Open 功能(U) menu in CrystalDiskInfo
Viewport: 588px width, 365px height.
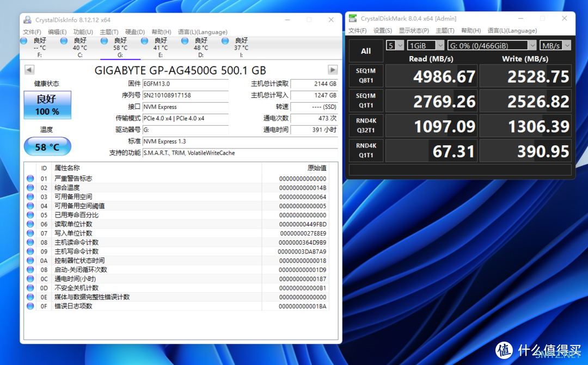coord(83,32)
